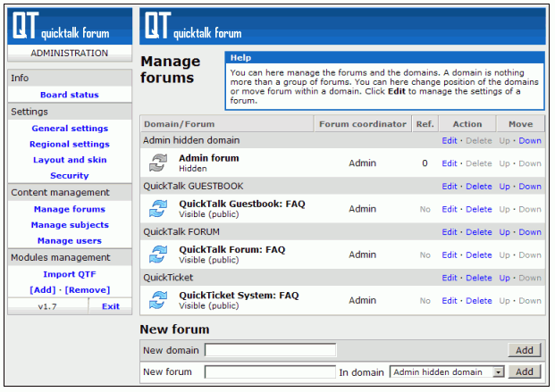The height and width of the screenshot is (392, 555).
Task: Delete the QuickTalk GUESTBOOK domain
Action: pos(479,187)
